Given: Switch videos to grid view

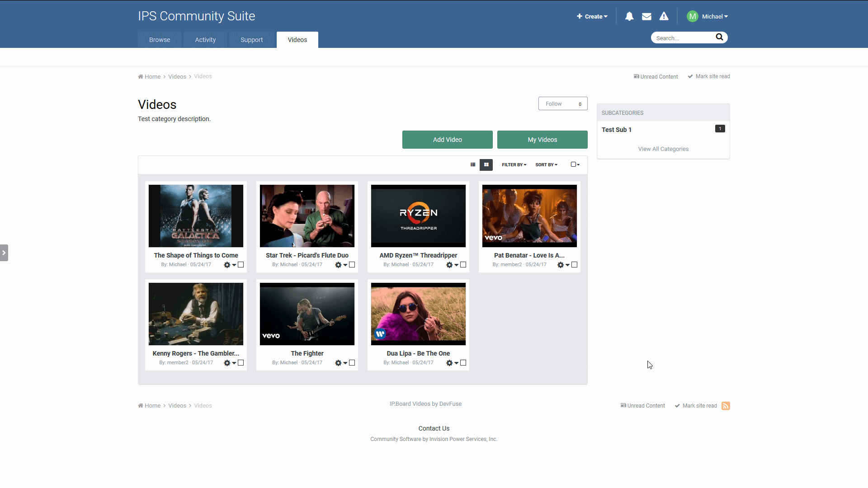Looking at the screenshot, I should [486, 164].
